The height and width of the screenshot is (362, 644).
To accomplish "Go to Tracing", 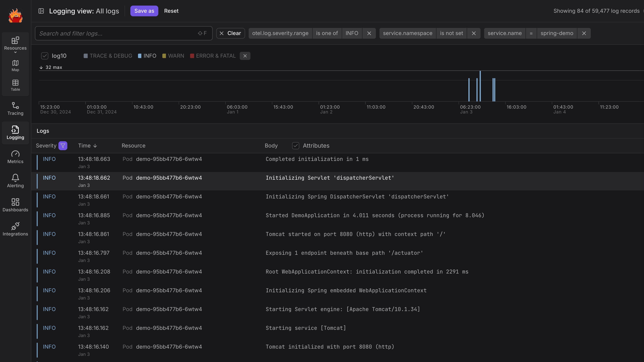I will pyautogui.click(x=15, y=109).
